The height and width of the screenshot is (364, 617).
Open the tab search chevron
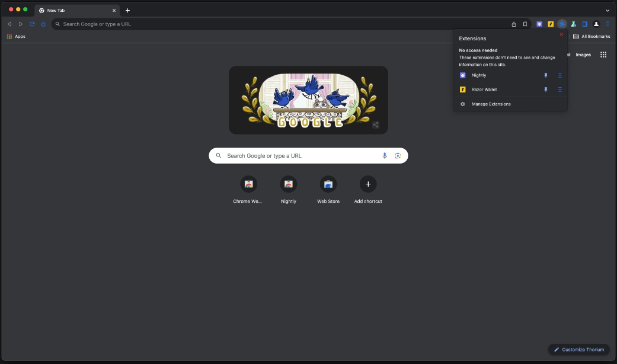(608, 11)
